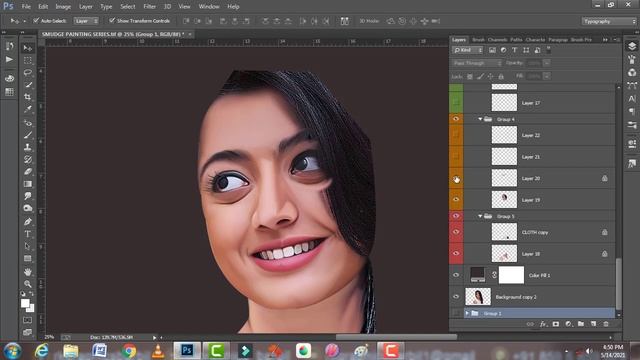Open Google Chrome from the taskbar
The image size is (640, 360).
coord(129,351)
